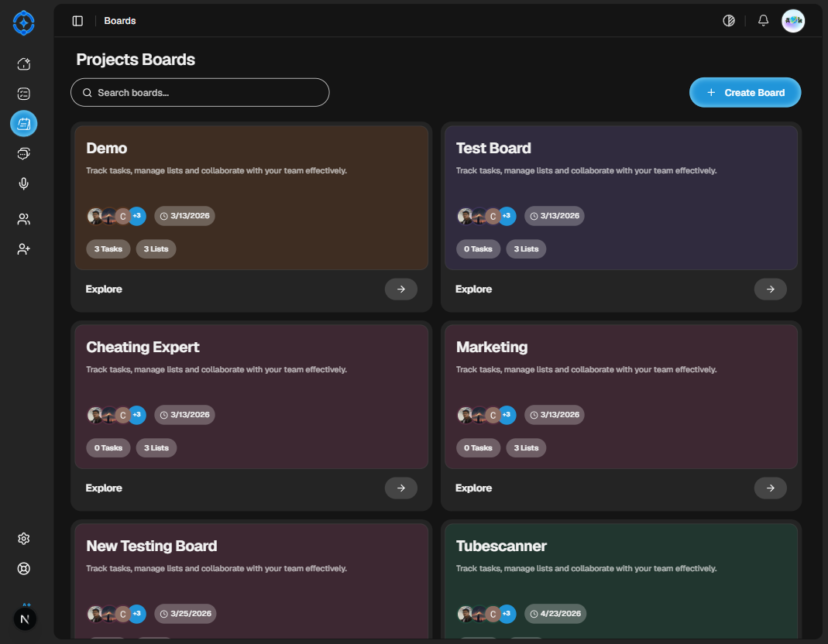
Task: Click the 0 Tasks chip on Cheating Expert
Action: 108,448
